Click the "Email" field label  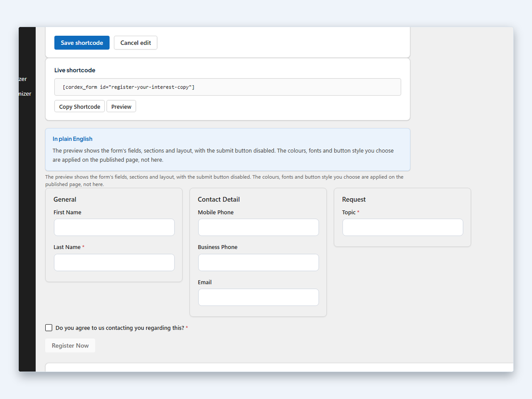pos(204,282)
